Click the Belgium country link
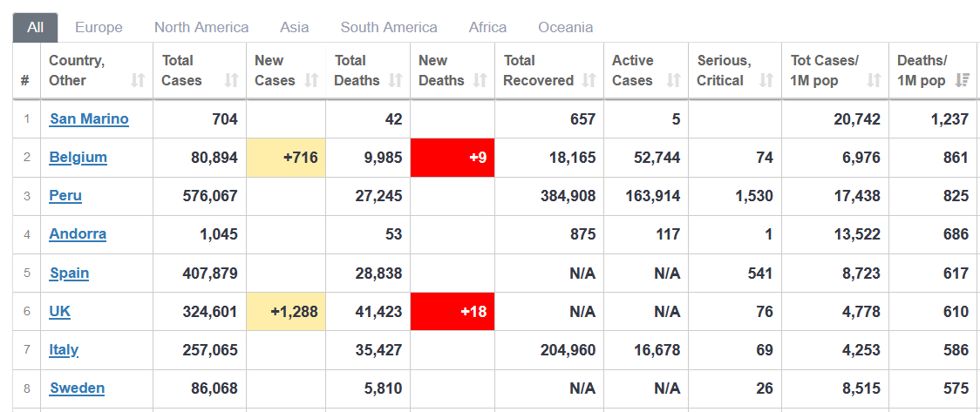This screenshot has width=980, height=412. 78,158
